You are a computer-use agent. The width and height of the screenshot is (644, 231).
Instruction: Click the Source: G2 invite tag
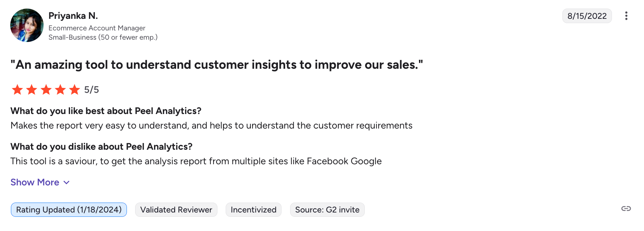point(327,210)
